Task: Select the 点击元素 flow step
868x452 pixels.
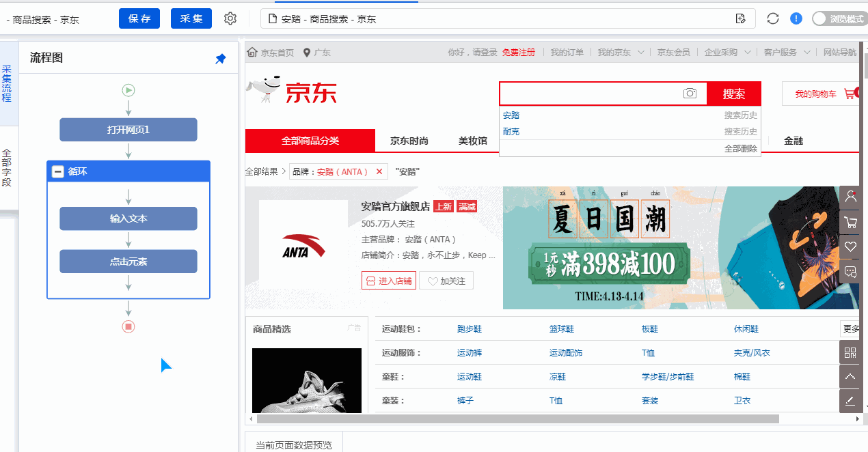Action: pyautogui.click(x=128, y=262)
